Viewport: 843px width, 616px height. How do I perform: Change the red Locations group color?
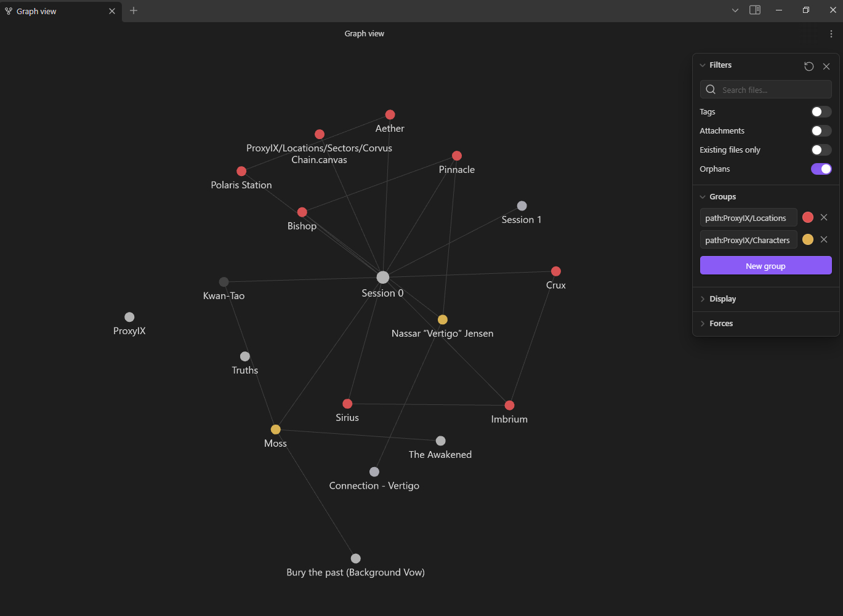point(808,217)
